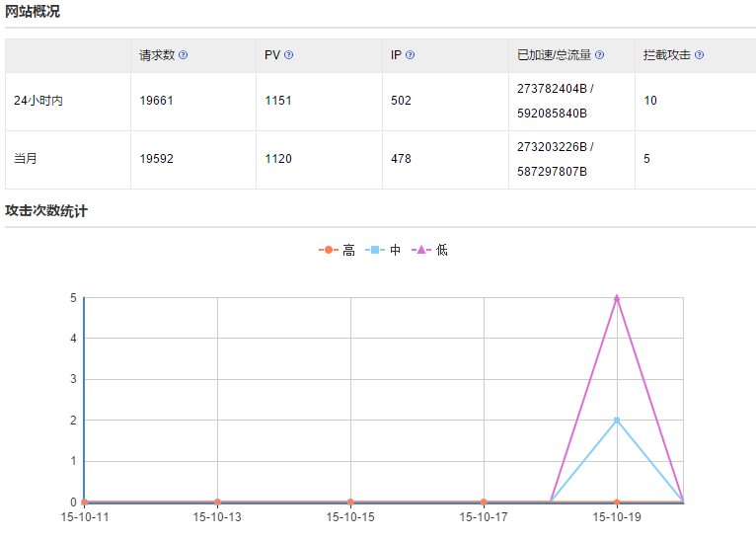
Task: Click the 已加速/总流量 column header
Action: 554,55
